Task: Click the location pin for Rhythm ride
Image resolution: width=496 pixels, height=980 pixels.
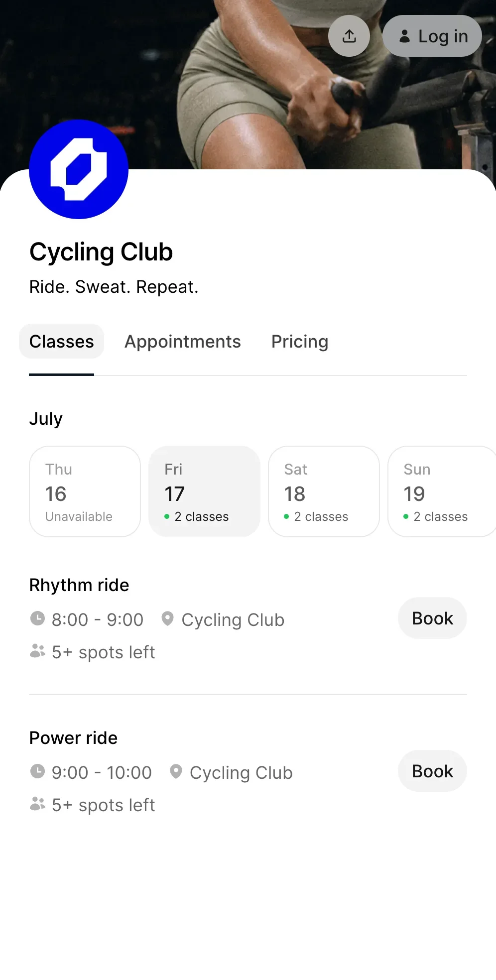Action: [167, 618]
